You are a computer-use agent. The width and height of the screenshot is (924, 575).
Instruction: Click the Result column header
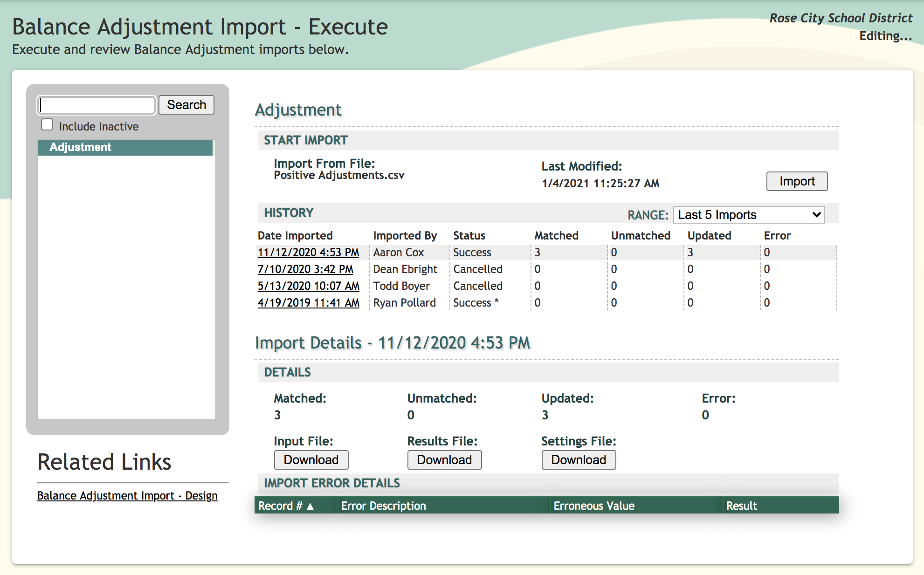click(741, 506)
